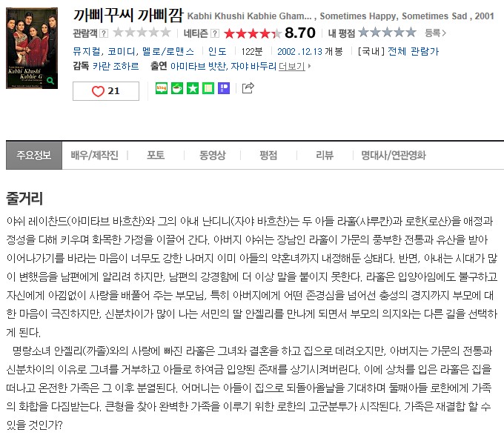Viewport: 504px width, 441px height.
Task: Open director link 카란 조하르
Action: point(116,66)
